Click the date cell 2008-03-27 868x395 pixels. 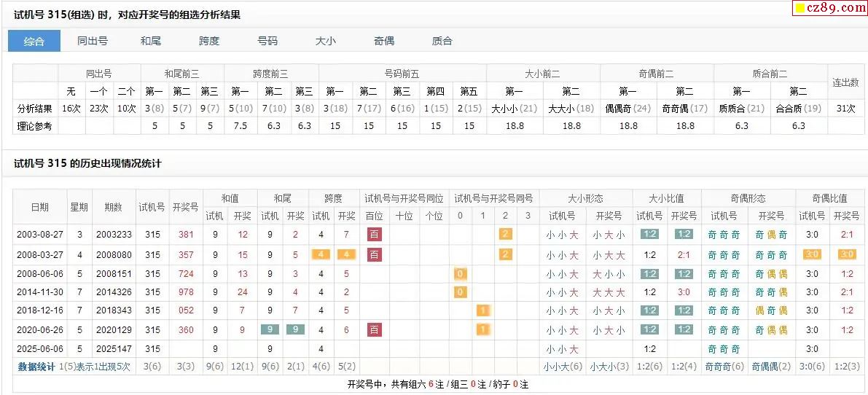pyautogui.click(x=40, y=254)
